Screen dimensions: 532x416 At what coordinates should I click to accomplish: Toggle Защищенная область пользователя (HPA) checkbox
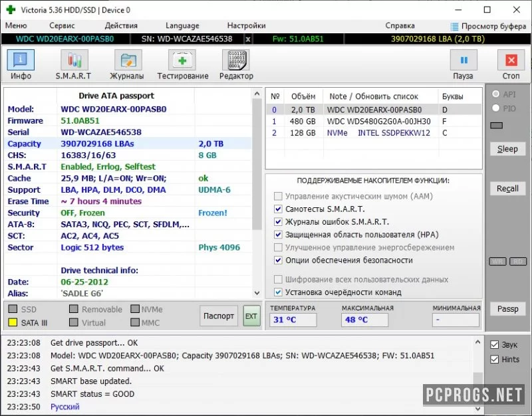click(278, 235)
